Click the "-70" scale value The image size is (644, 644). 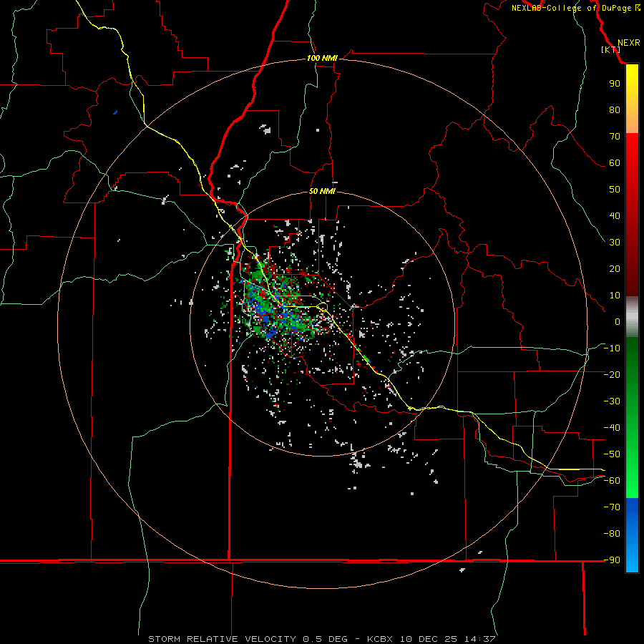click(x=612, y=507)
